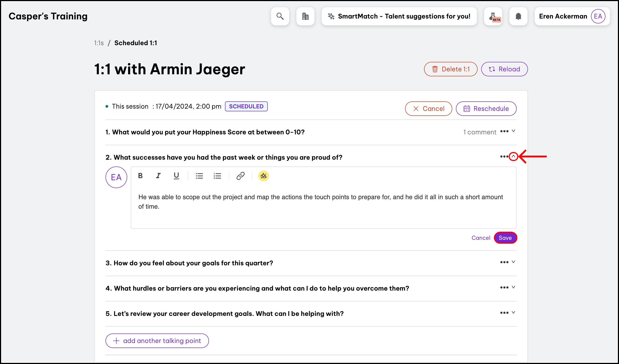The height and width of the screenshot is (364, 619).
Task: Open the company building icon
Action: [x=305, y=16]
